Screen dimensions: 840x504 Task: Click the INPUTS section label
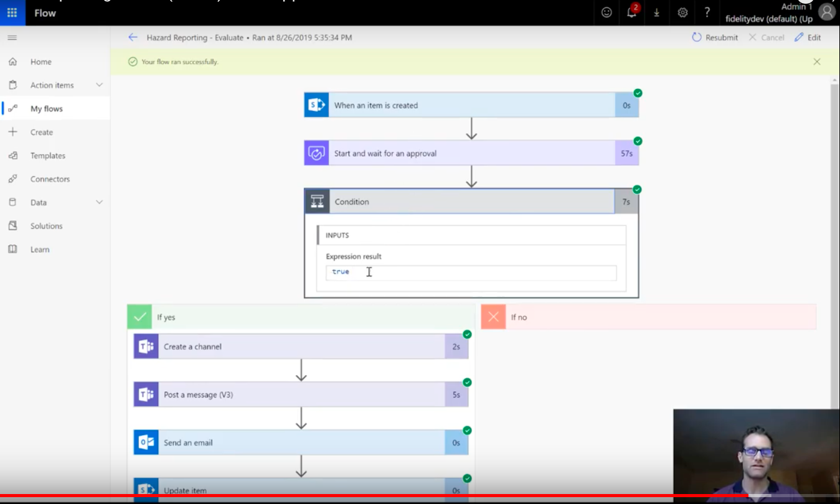[x=337, y=235]
